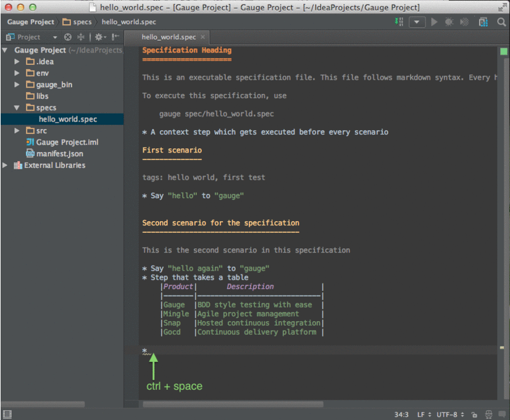Select manifest.json file
510x420 pixels.
coord(54,154)
